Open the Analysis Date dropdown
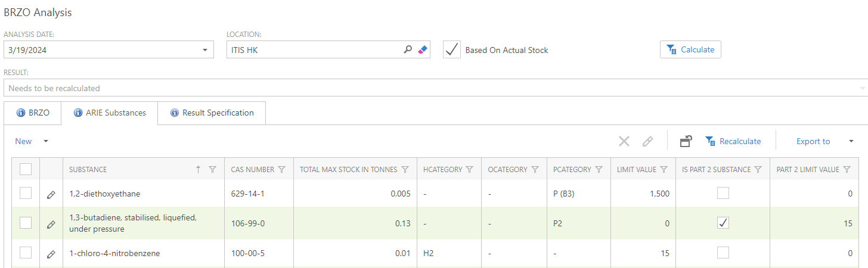 pyautogui.click(x=205, y=50)
